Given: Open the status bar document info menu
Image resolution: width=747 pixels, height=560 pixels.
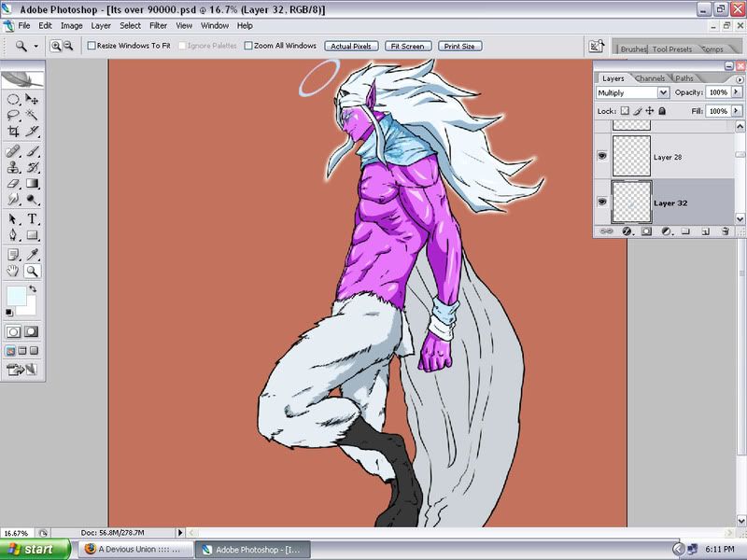Looking at the screenshot, I should coord(180,533).
